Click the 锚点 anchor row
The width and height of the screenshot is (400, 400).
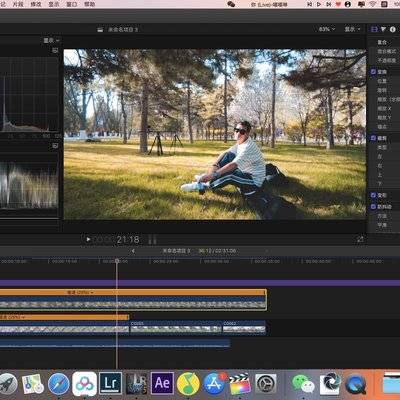tap(382, 126)
